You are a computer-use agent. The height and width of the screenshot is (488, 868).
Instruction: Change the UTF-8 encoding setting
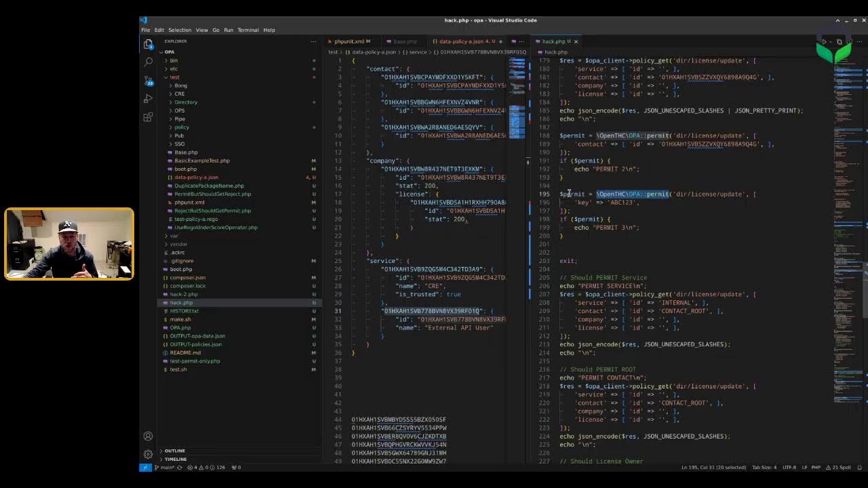click(x=789, y=467)
